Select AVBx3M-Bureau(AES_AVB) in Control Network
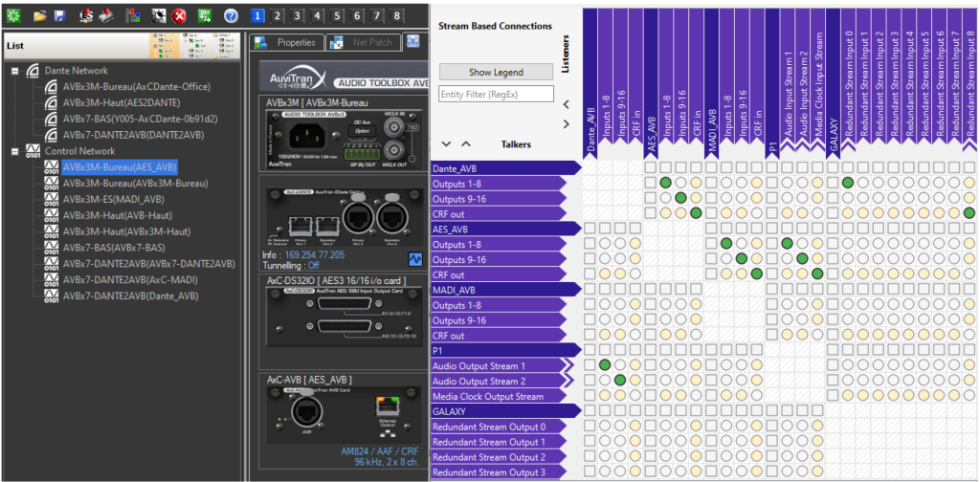Image resolution: width=980 pixels, height=482 pixels. pyautogui.click(x=120, y=166)
